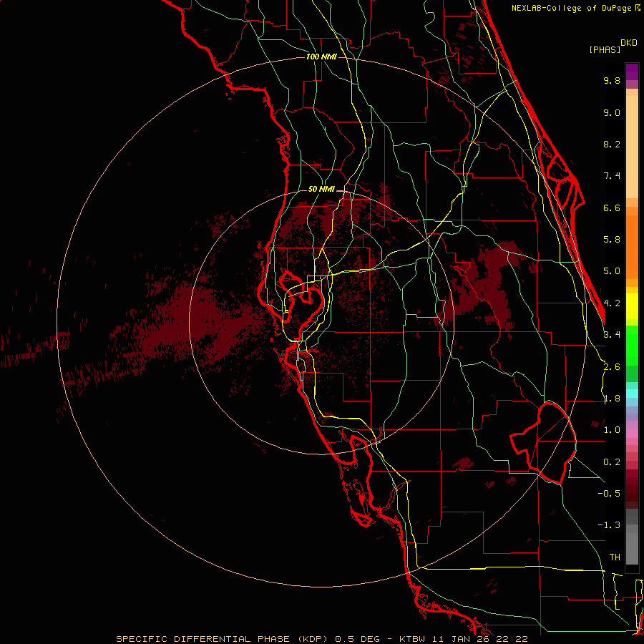
Task: Click the 2.6 legend value
Action: (612, 367)
